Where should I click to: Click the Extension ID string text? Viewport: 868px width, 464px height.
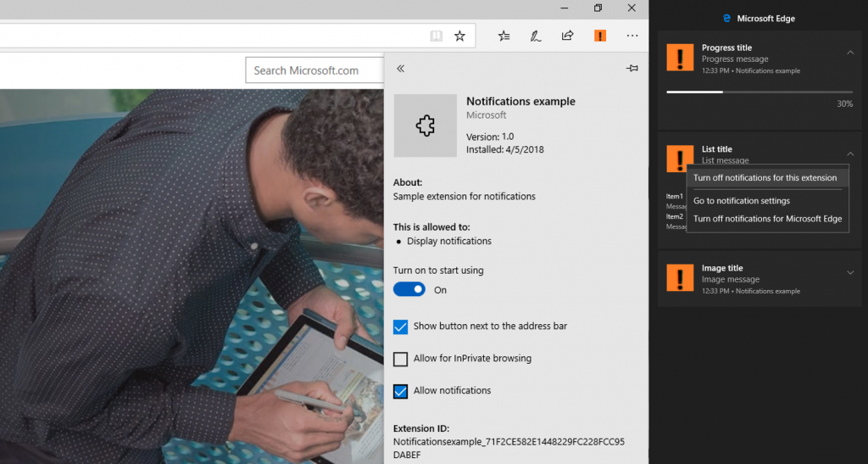(x=509, y=448)
